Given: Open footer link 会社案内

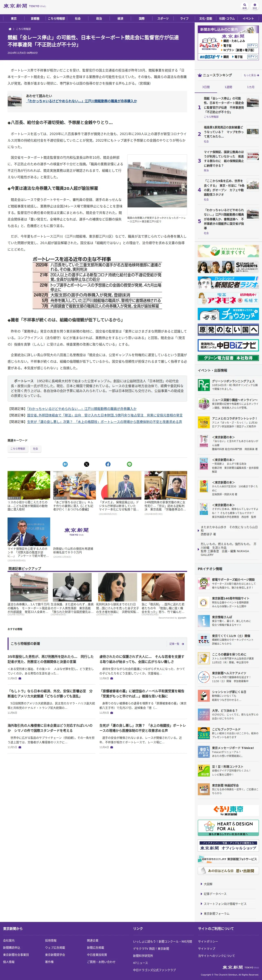Looking at the screenshot, I should (9, 940).
